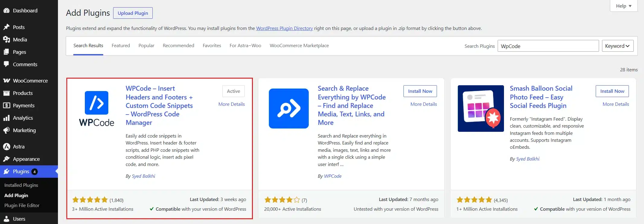Click "3+ Million Active Installations" text

click(103, 209)
